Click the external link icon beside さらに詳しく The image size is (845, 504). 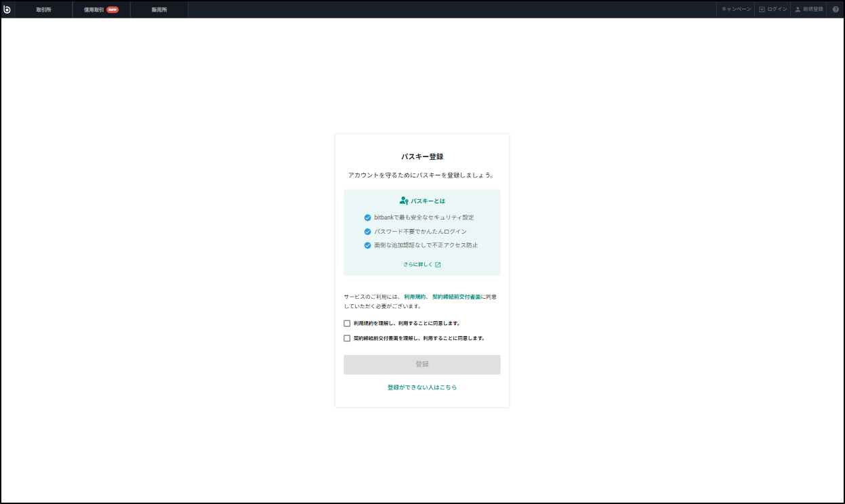click(438, 264)
